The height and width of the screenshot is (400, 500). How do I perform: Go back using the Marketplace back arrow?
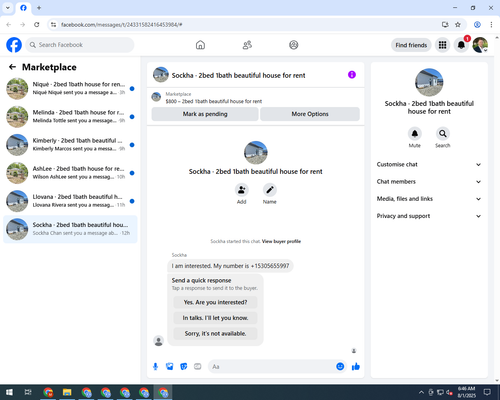click(12, 67)
